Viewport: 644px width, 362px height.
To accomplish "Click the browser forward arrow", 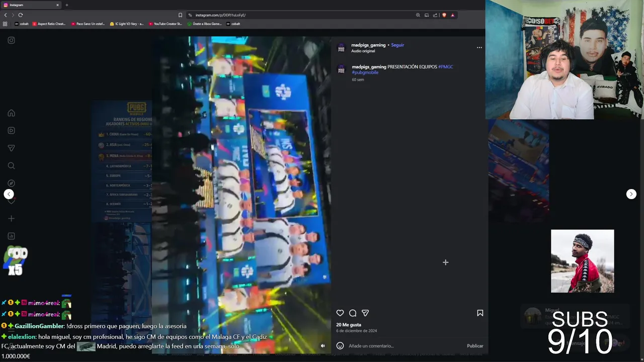I will click(13, 15).
